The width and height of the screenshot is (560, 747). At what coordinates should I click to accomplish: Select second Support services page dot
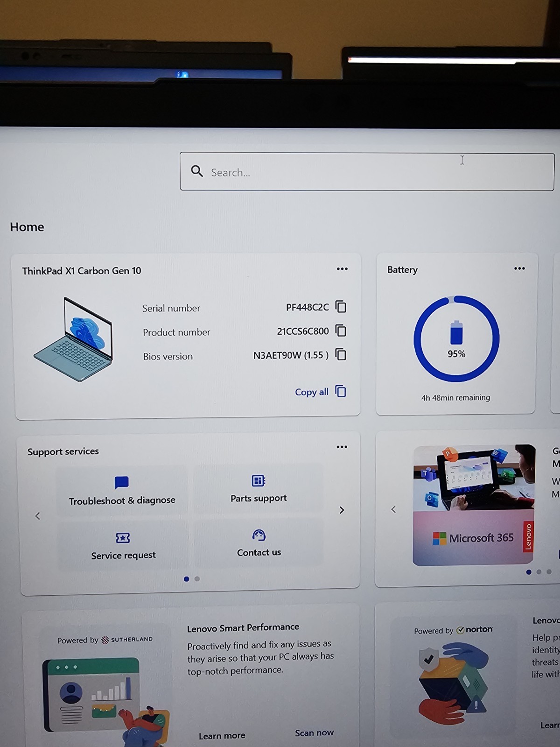[197, 579]
